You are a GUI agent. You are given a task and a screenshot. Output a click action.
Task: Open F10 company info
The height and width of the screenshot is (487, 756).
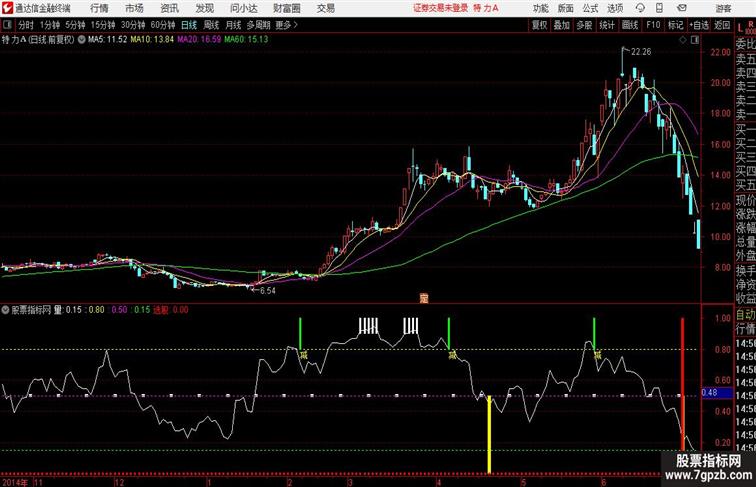653,25
